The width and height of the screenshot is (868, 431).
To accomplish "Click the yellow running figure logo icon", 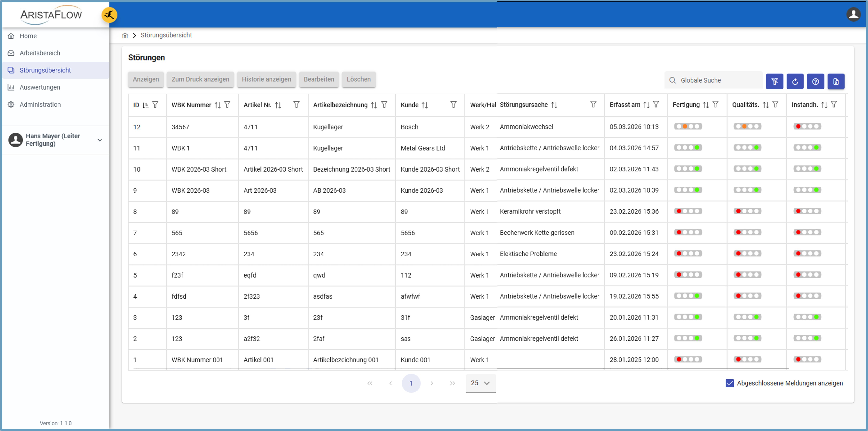I will [109, 15].
